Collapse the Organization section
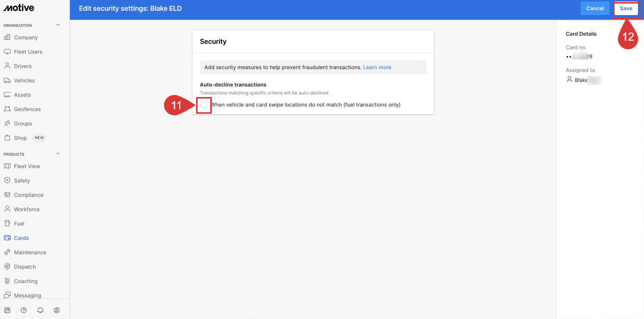Image resolution: width=644 pixels, height=319 pixels. [x=57, y=25]
